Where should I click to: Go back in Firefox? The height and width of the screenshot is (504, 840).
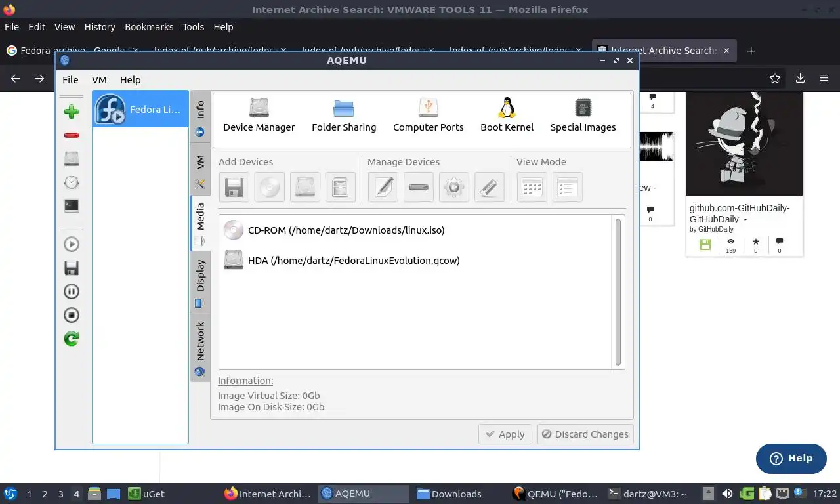click(x=16, y=78)
